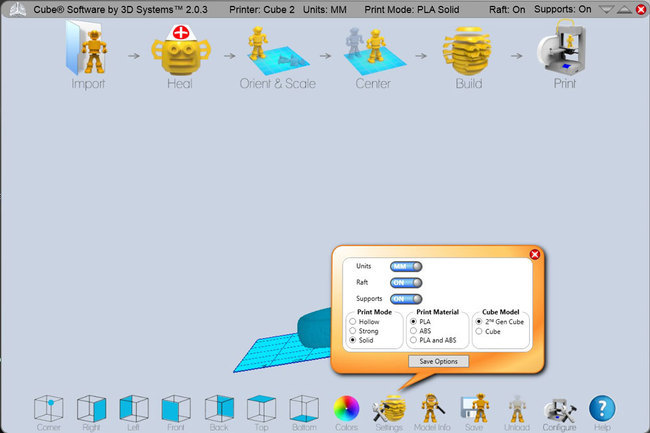Viewport: 650px width, 433px height.
Task: Click 'Printer: Cube 2' status text
Action: point(262,10)
